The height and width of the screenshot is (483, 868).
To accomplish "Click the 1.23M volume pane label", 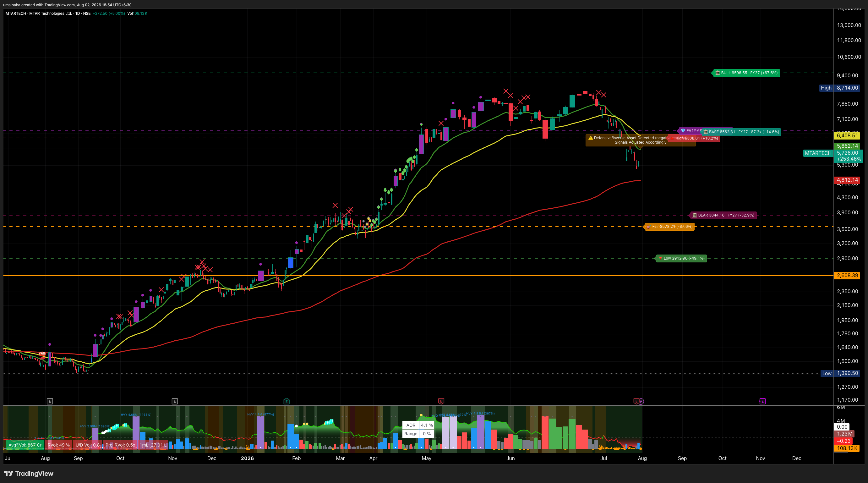I will [845, 434].
